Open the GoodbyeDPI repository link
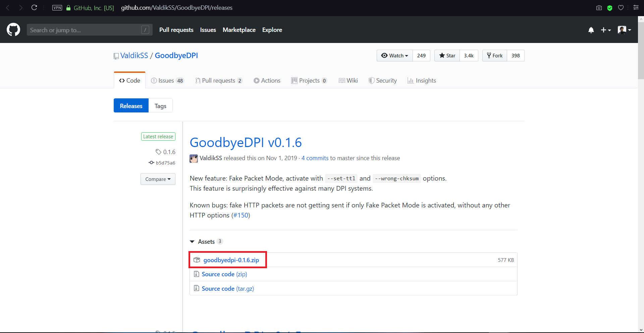This screenshot has width=644, height=333. (x=176, y=55)
